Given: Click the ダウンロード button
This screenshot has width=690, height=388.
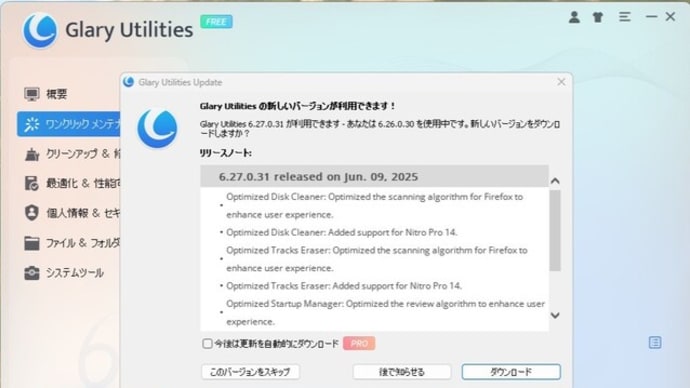Looking at the screenshot, I should [511, 372].
